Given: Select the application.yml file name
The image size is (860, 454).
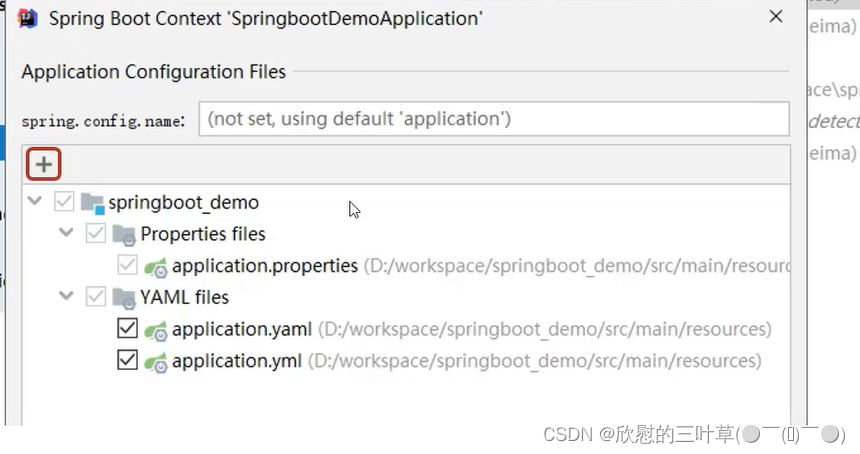Looking at the screenshot, I should click(237, 361).
